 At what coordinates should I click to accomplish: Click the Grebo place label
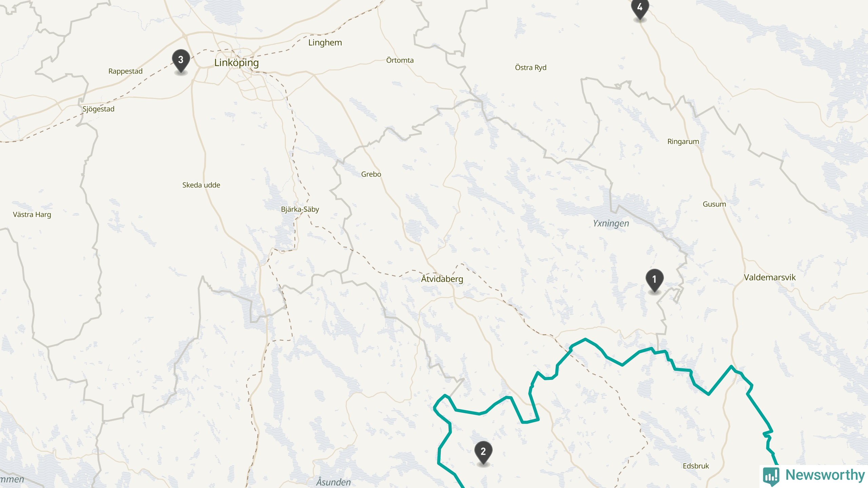click(371, 174)
